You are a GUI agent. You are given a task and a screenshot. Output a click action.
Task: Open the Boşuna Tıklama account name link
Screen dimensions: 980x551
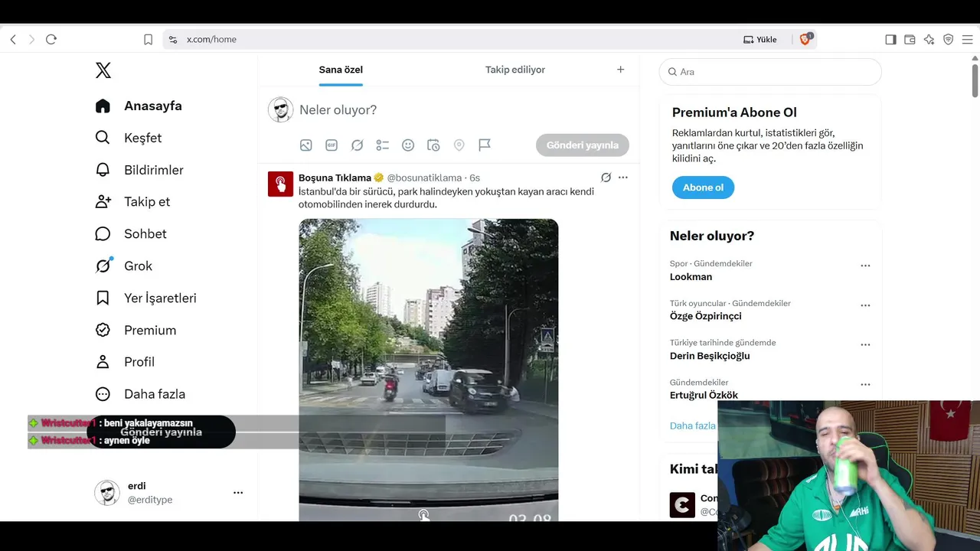(335, 178)
